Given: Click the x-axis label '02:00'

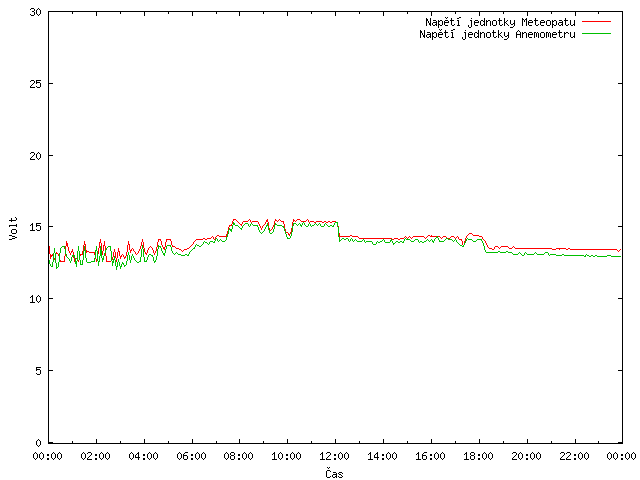Looking at the screenshot, I should point(96,456).
